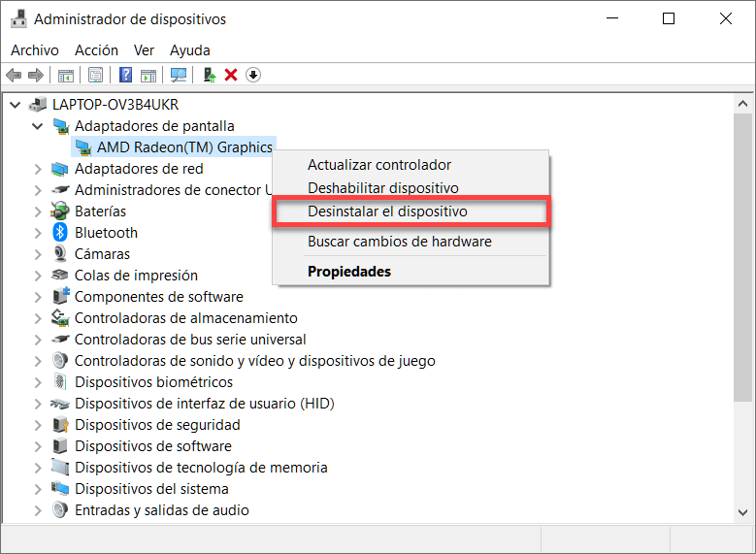Choose Buscar cambios de hardware
Screen dimensions: 756x554
(x=411, y=241)
